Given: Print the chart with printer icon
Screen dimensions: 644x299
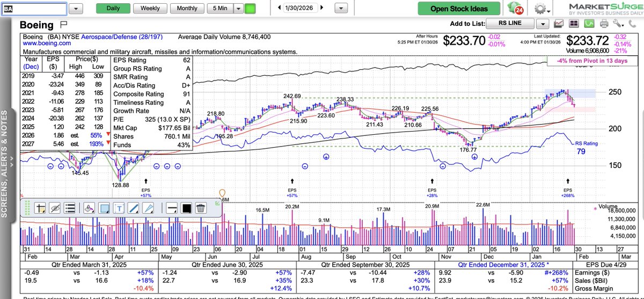Looking at the screenshot, I should coord(604,24).
